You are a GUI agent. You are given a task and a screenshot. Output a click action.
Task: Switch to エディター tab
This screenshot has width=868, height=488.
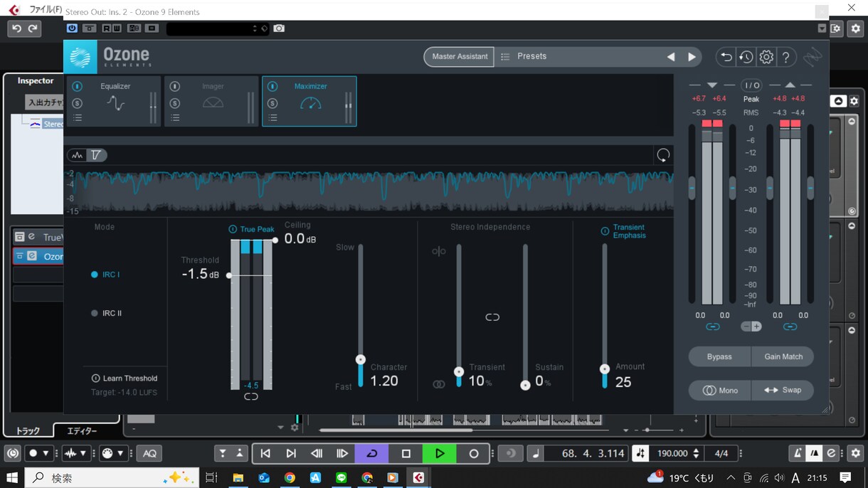pyautogui.click(x=82, y=430)
